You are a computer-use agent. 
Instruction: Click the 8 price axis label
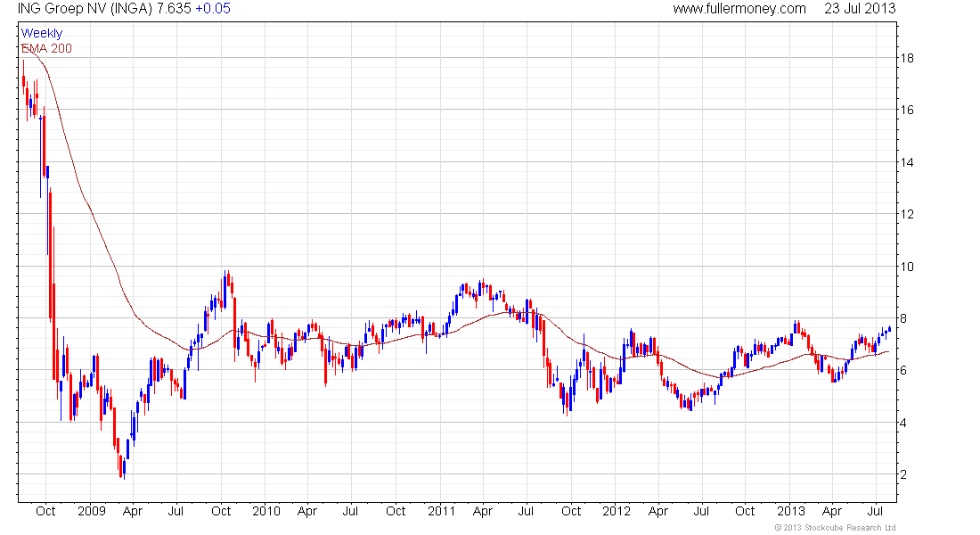903,318
